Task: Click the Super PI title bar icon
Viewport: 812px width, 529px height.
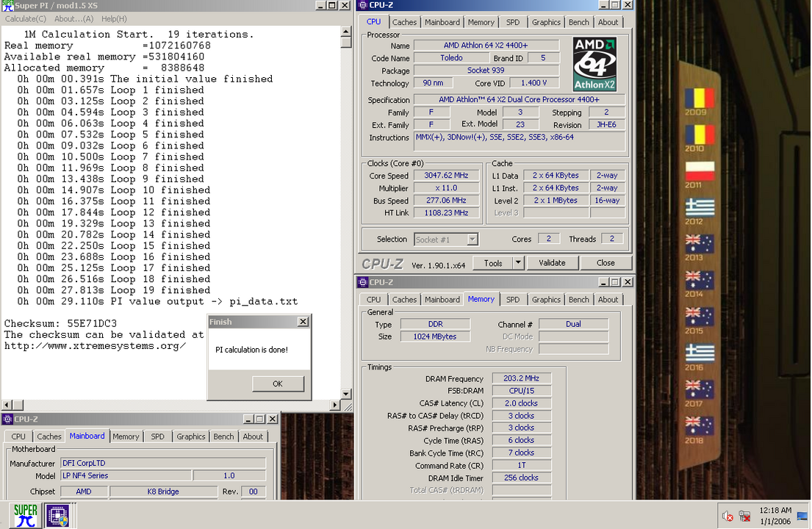Action: point(7,6)
